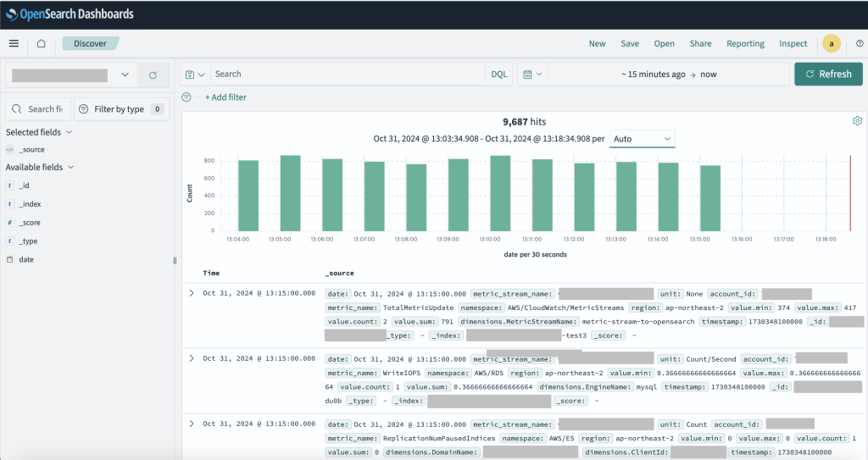The image size is (868, 460).
Task: Click the OpenSearch Dashboards logo
Action: tap(70, 14)
